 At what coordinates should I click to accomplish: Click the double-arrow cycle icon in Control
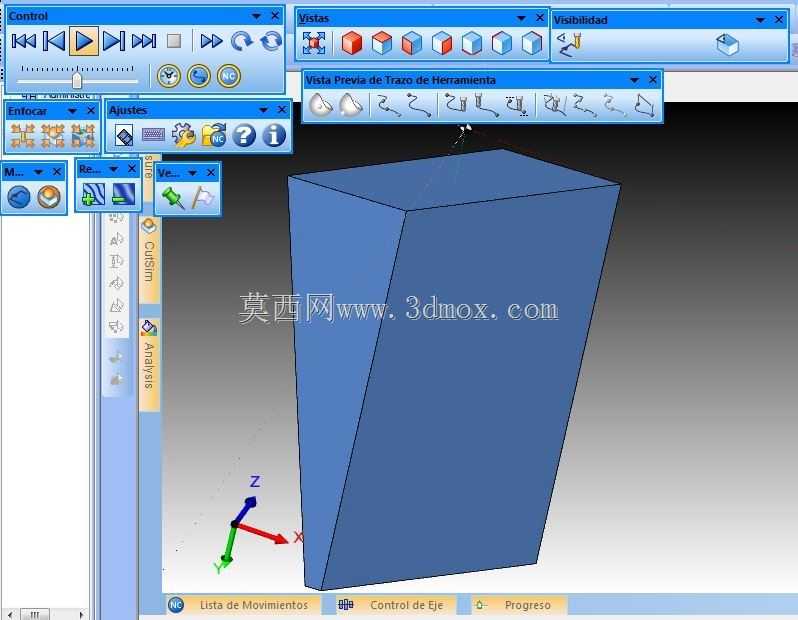(271, 41)
